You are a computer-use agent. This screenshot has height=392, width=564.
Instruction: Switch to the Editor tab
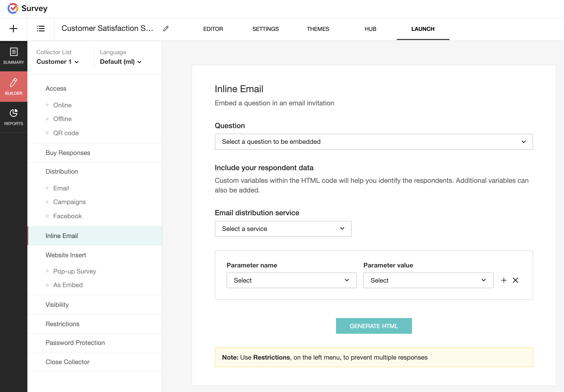pos(213,29)
